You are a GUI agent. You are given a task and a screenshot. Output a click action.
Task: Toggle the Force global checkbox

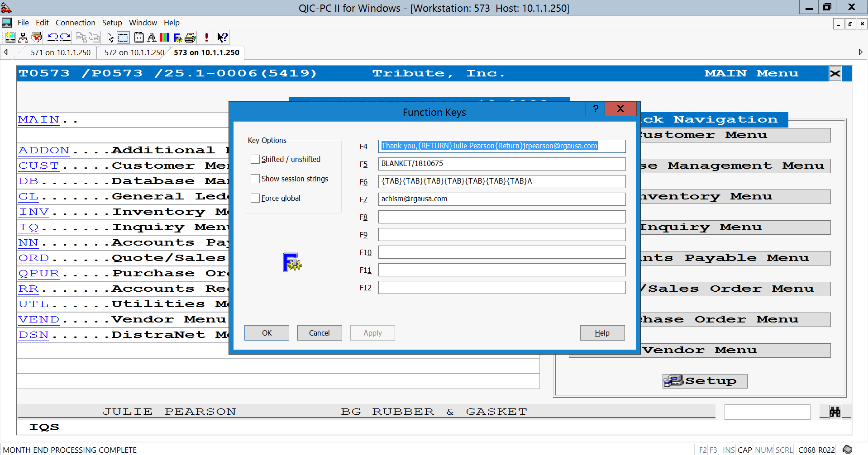255,198
